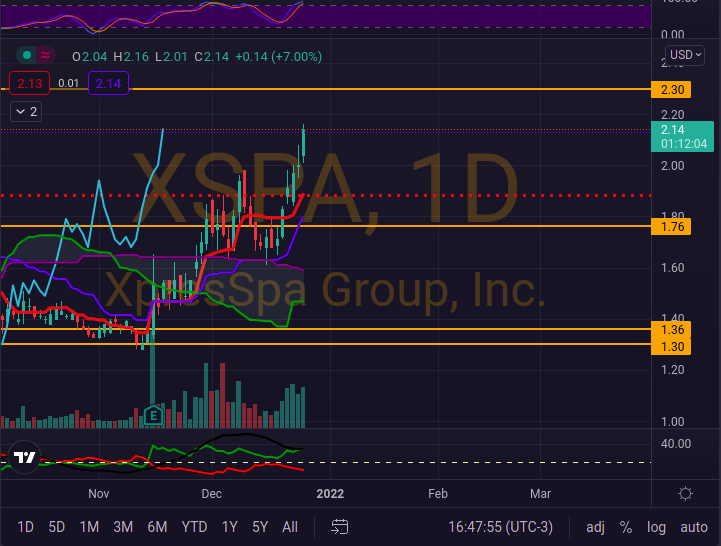Select the All time range
Viewport: 721px width, 546px height.
click(290, 527)
